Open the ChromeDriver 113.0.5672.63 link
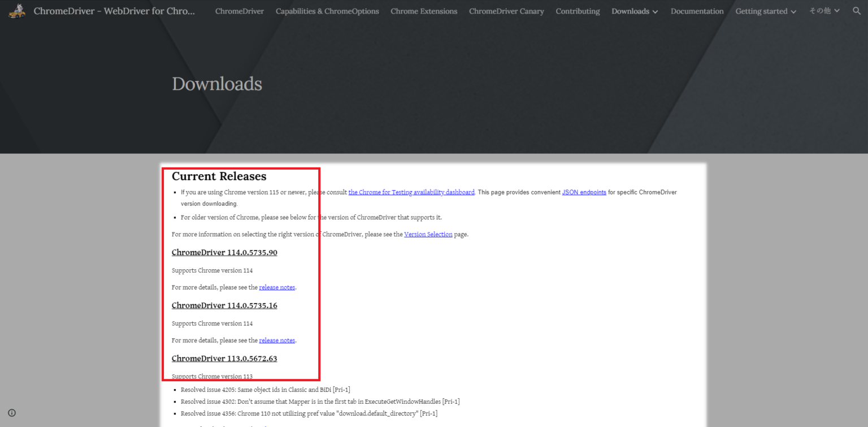 (x=224, y=359)
